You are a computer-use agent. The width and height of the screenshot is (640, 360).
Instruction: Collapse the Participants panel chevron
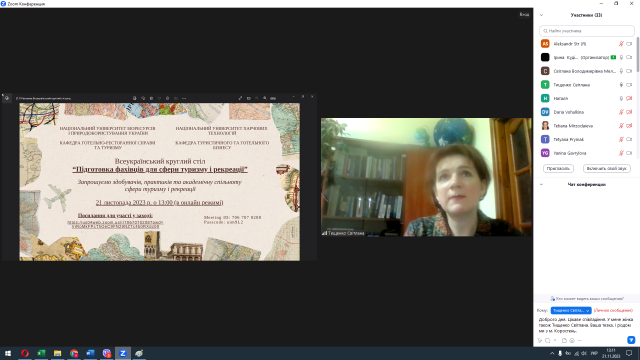(541, 15)
